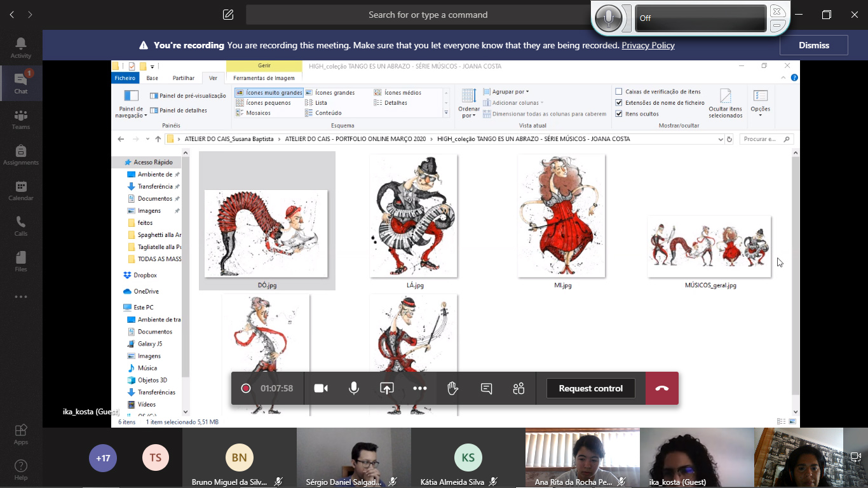
Task: Click the Procurar search field
Action: point(765,139)
